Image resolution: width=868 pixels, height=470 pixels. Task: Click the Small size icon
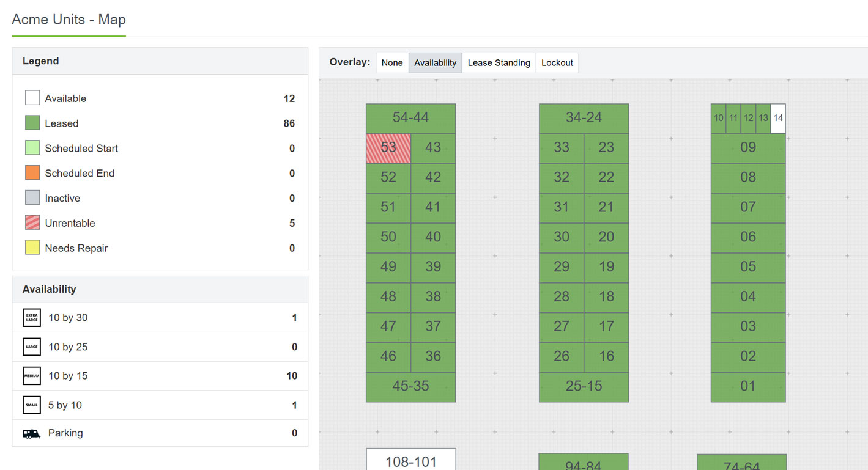coord(32,405)
